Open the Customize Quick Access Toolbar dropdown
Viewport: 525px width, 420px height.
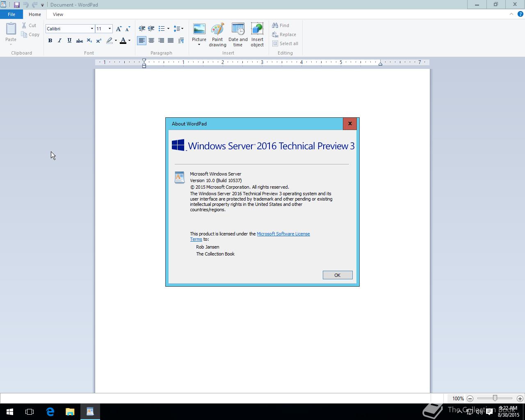42,5
